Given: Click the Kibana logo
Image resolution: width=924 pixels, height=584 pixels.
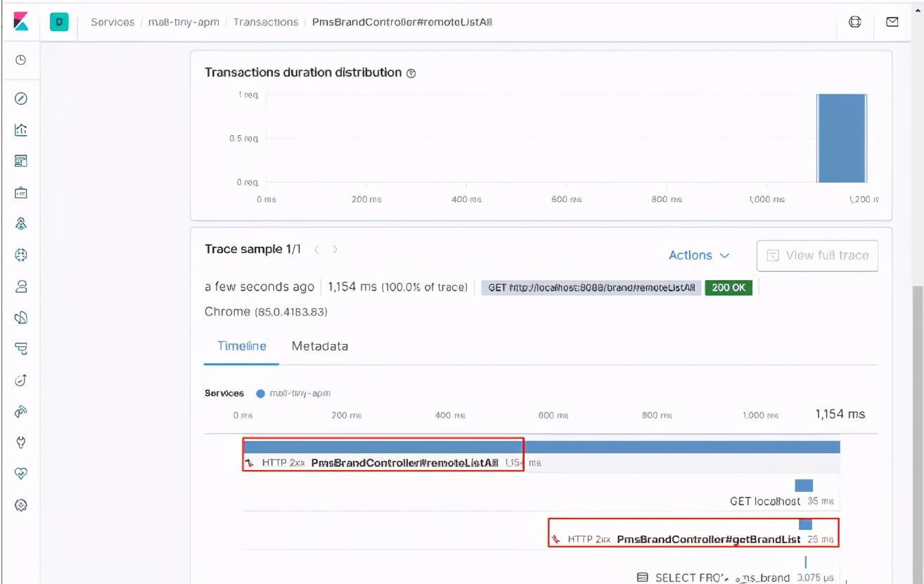Looking at the screenshot, I should (x=20, y=22).
